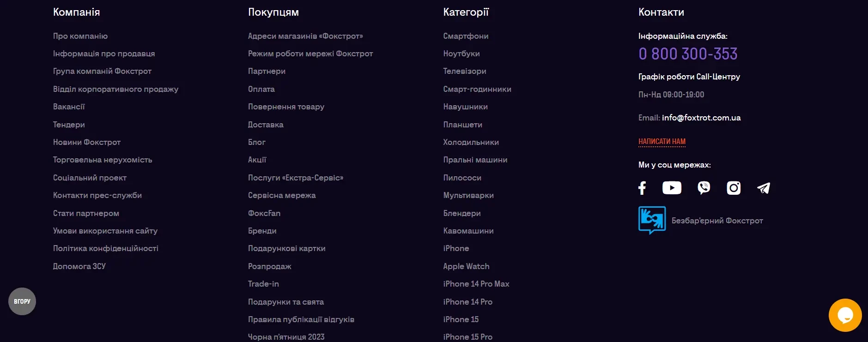Visit the Подарункові картки page
Screen dimensions: 868x342
click(x=286, y=248)
